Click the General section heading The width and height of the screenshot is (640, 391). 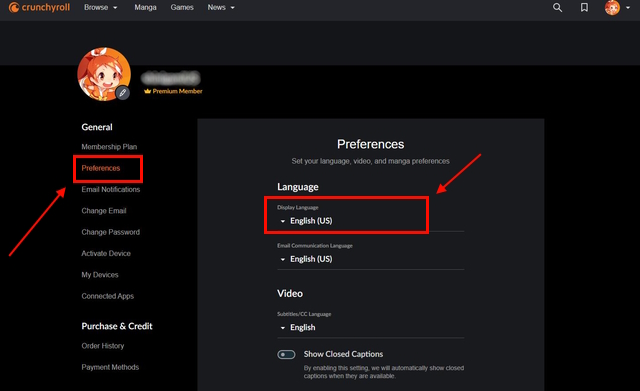click(97, 127)
